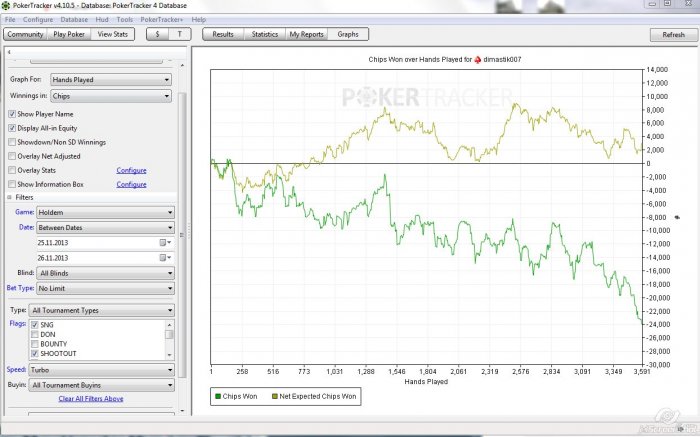Click the 26.11.2013 end date field

pyautogui.click(x=97, y=258)
